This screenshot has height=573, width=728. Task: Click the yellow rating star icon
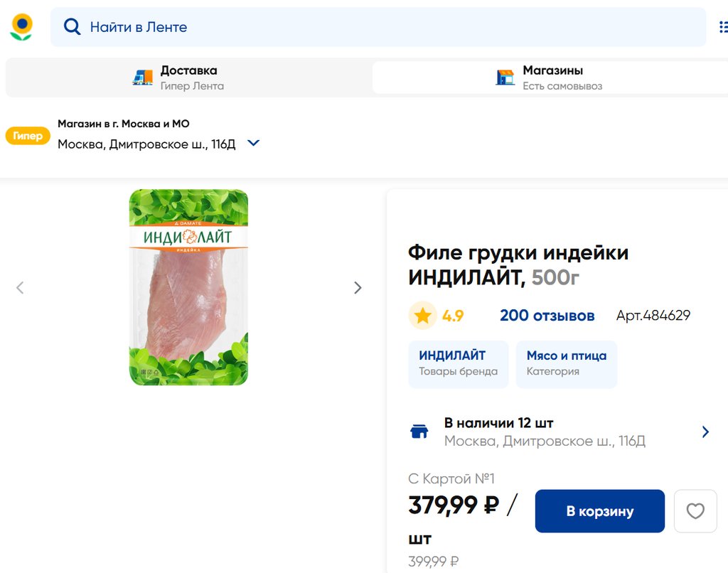423,316
